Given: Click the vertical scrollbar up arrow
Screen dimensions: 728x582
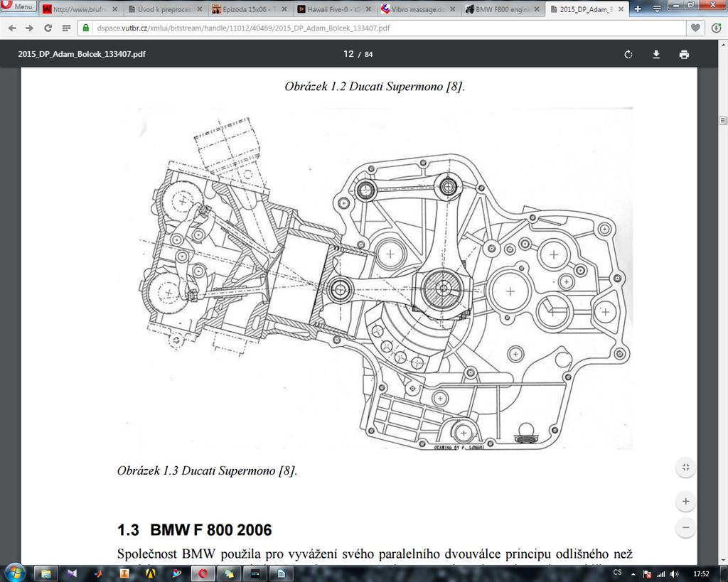Looking at the screenshot, I should pyautogui.click(x=723, y=45).
